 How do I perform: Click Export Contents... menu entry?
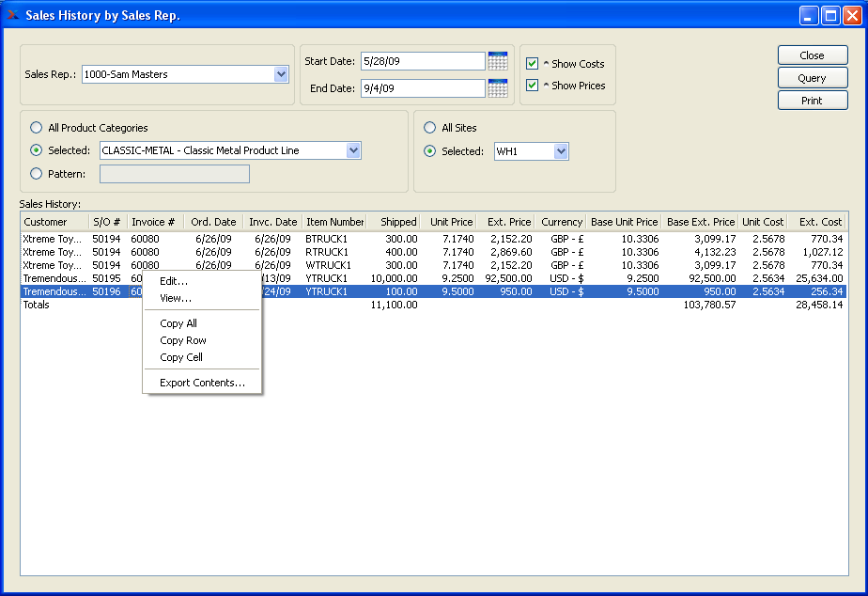tap(202, 383)
